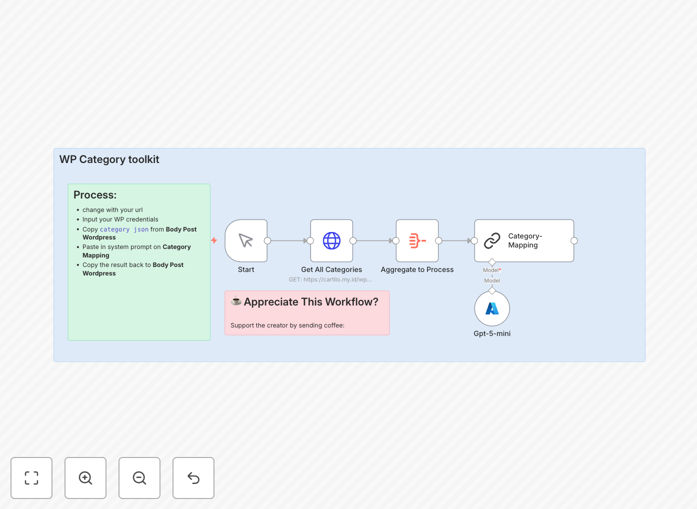The height and width of the screenshot is (509, 697).
Task: Reset the canvas zoom with undo arrow
Action: (193, 478)
